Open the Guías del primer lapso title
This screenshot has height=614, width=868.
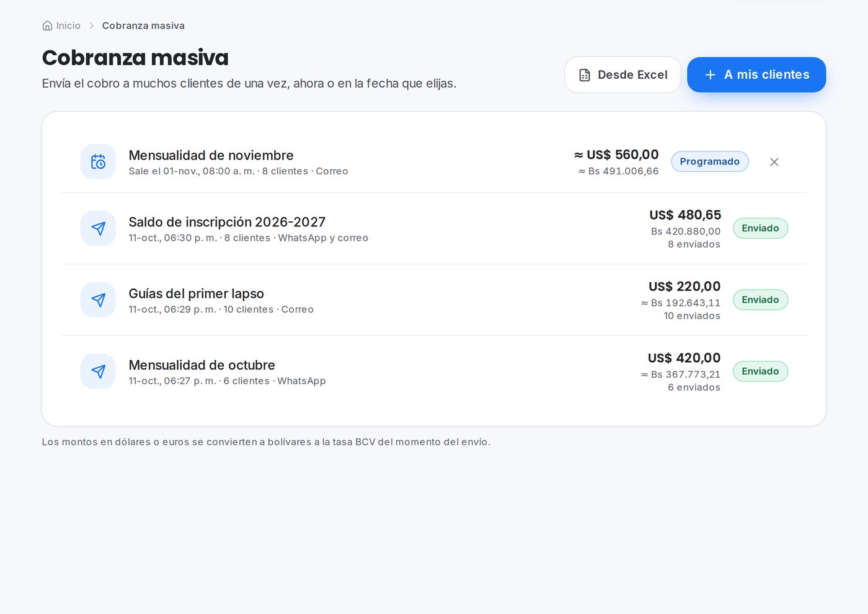click(x=197, y=294)
